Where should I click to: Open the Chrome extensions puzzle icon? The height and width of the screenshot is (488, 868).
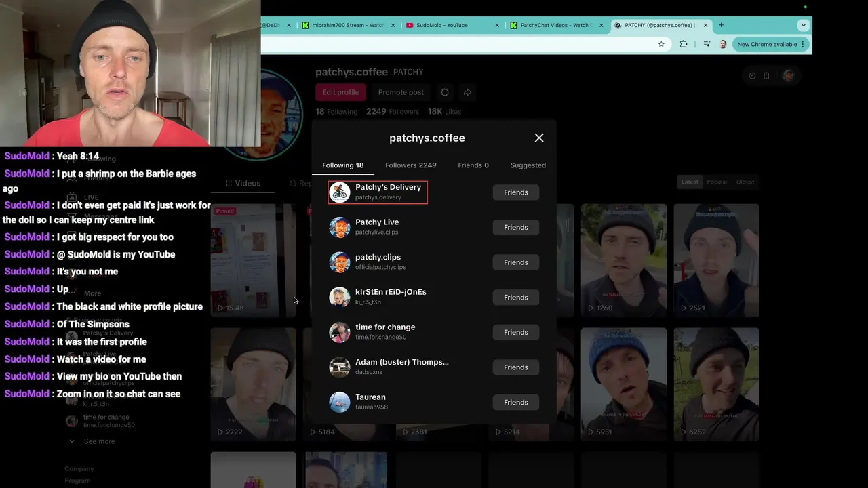(684, 44)
